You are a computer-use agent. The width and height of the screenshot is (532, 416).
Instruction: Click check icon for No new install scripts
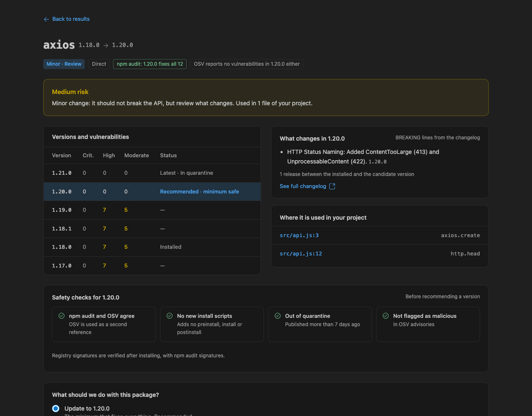170,316
